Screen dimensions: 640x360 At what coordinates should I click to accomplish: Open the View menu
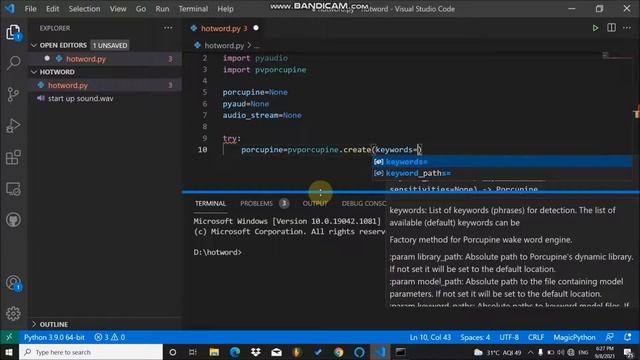click(118, 9)
